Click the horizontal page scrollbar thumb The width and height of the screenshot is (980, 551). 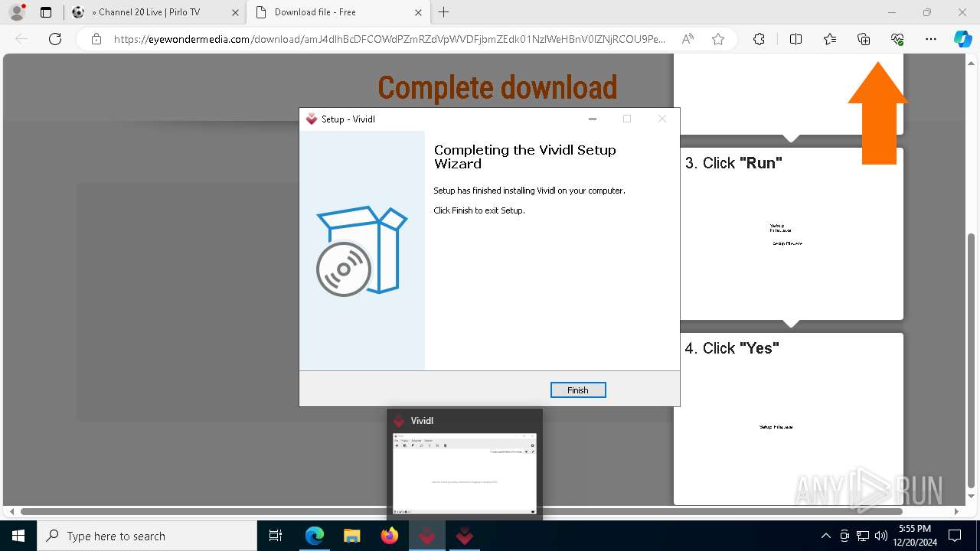click(462, 511)
